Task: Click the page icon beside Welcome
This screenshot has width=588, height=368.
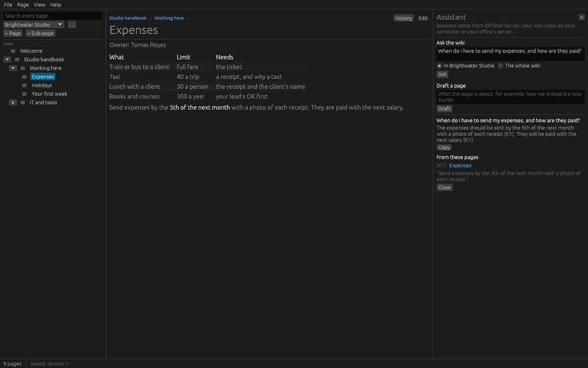Action: click(x=13, y=51)
